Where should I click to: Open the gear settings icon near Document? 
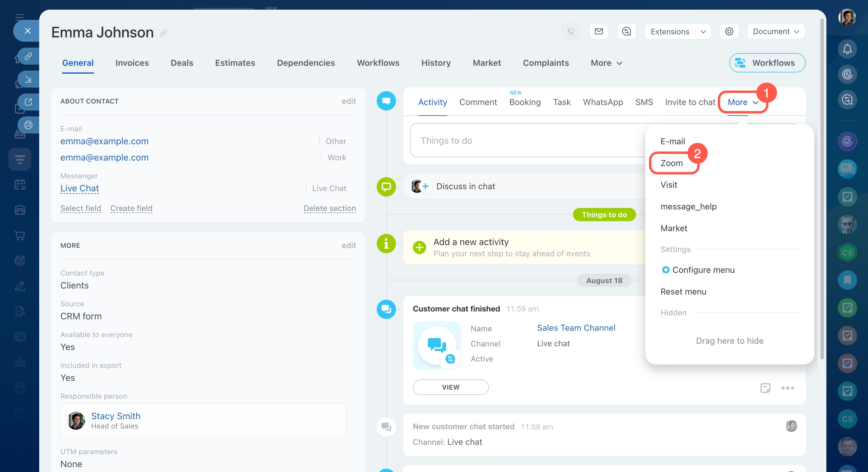(x=729, y=31)
